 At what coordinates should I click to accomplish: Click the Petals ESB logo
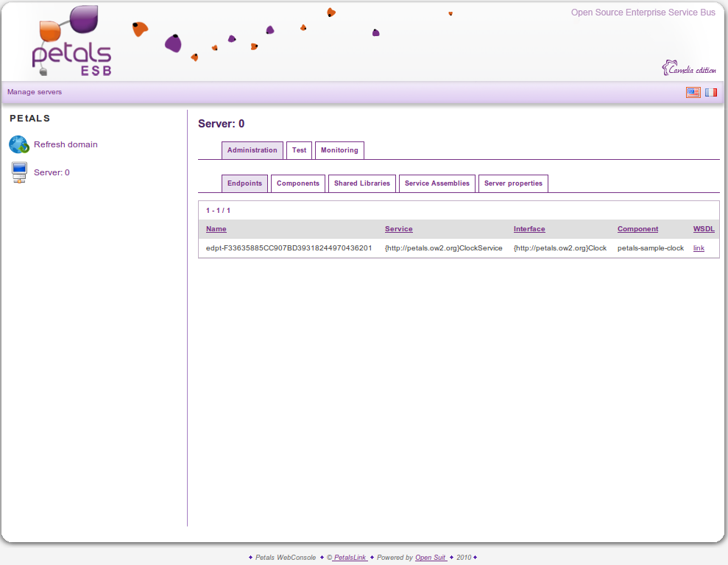tap(72, 42)
